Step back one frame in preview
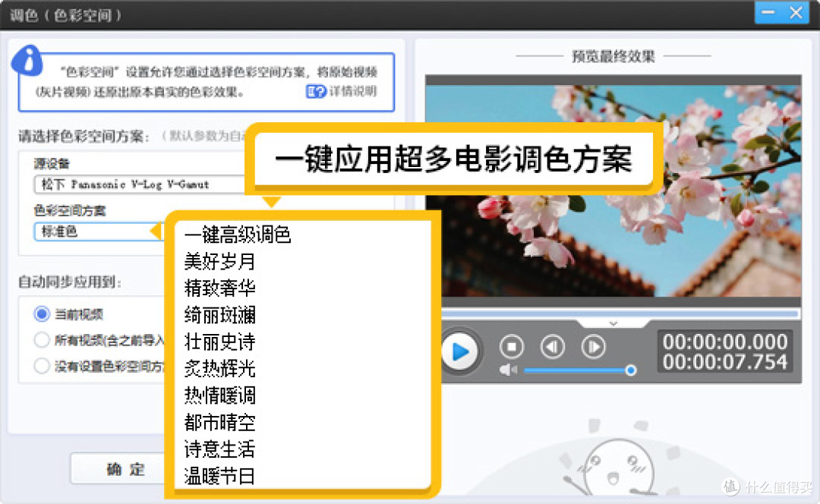Screen dimensions: 820x504 552,347
